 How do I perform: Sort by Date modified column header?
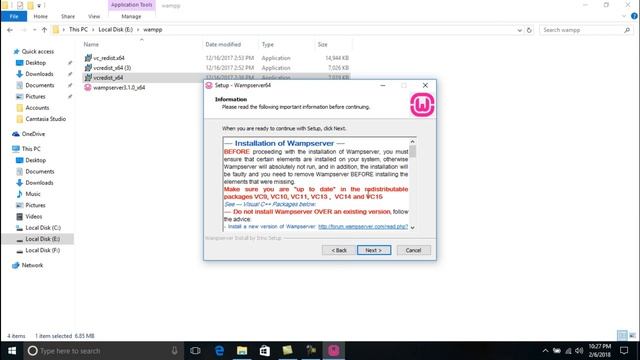[x=223, y=44]
